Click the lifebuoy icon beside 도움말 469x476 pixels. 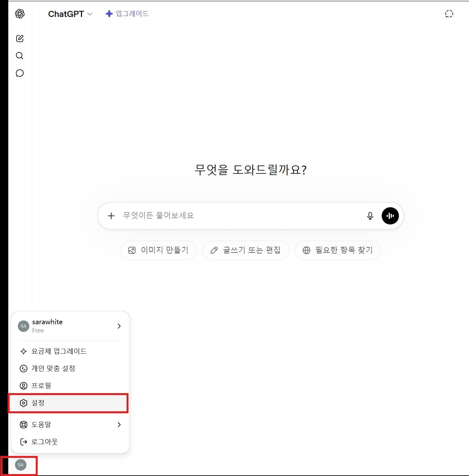coord(24,425)
